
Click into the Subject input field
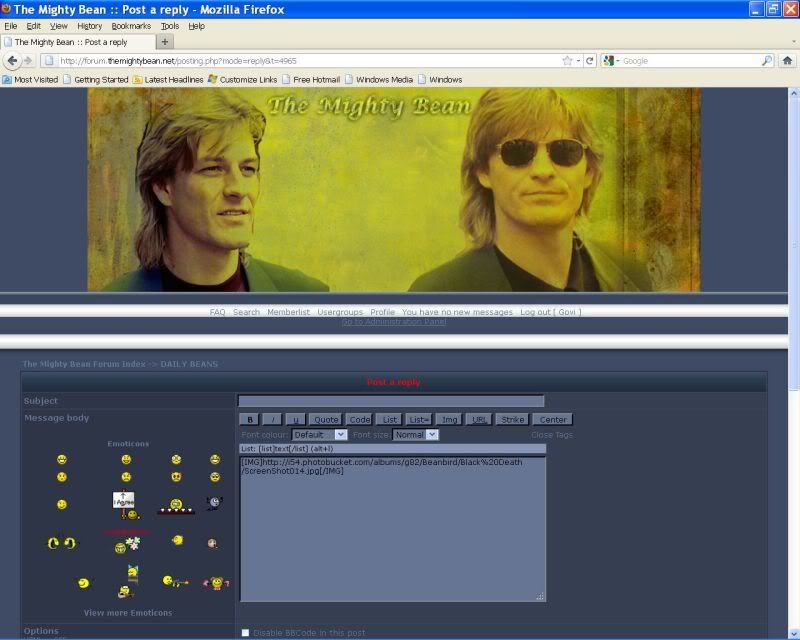click(x=391, y=401)
